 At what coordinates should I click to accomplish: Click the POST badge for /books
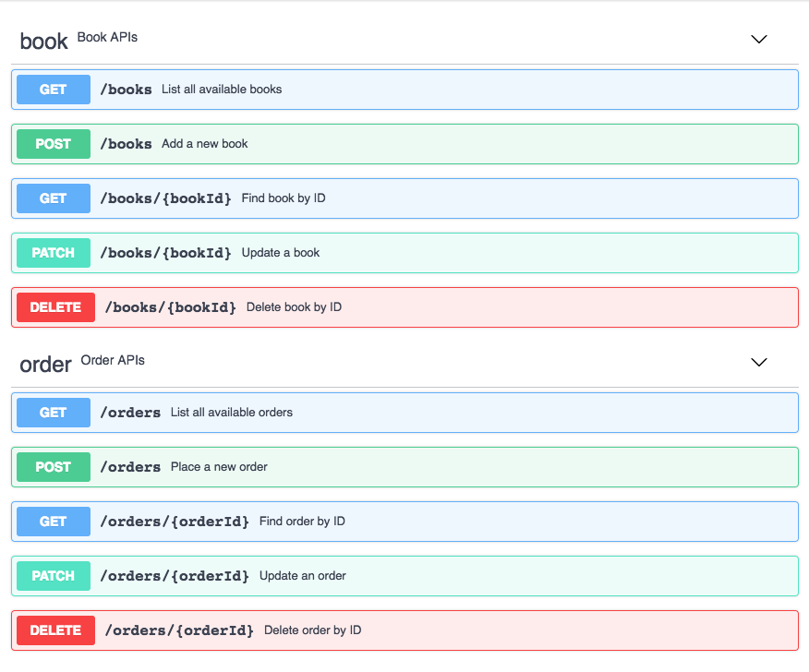tap(54, 144)
